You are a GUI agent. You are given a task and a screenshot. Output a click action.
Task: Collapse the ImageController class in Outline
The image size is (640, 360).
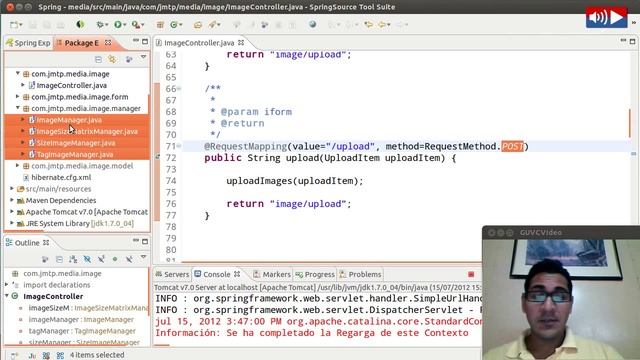click(x=7, y=296)
